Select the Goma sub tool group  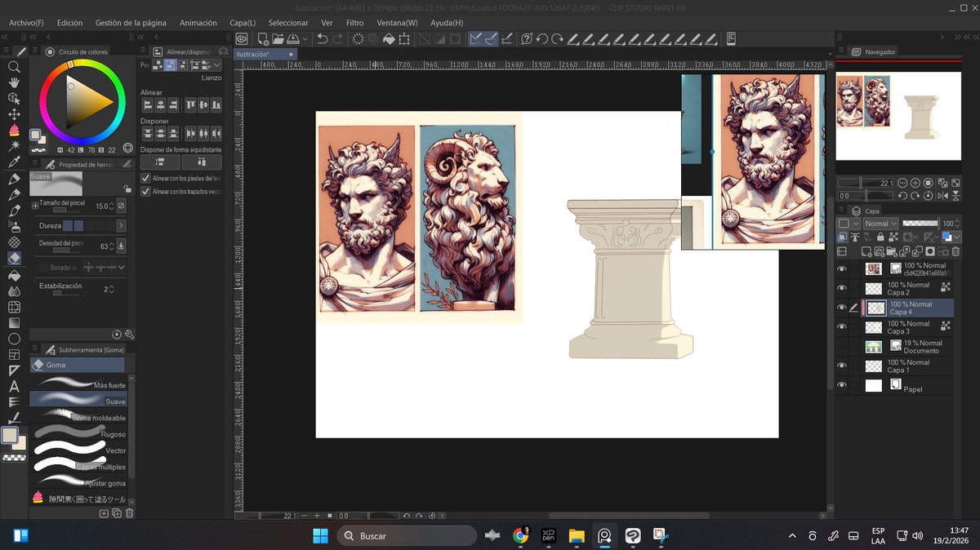tap(78, 365)
